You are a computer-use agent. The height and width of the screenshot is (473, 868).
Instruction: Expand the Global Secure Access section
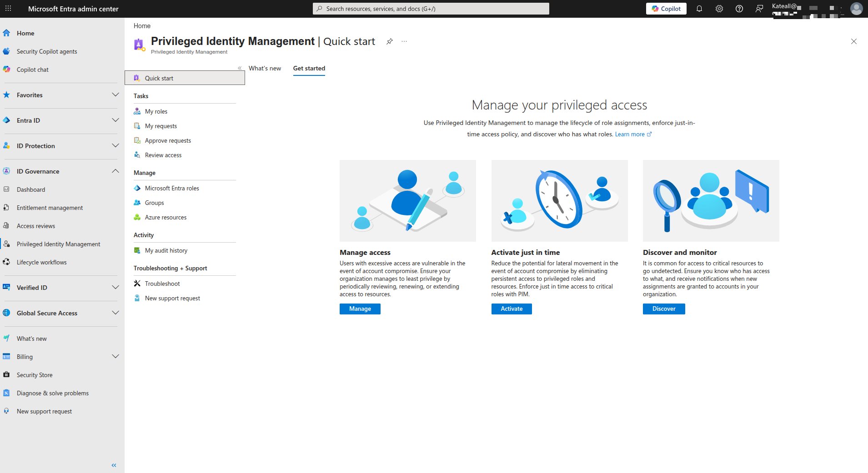[115, 313]
